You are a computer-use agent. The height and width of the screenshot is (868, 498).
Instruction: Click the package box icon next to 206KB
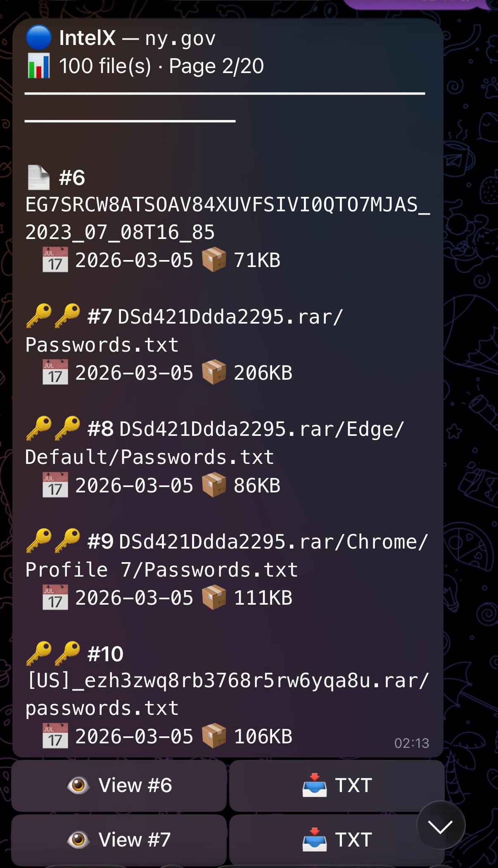coord(214,372)
